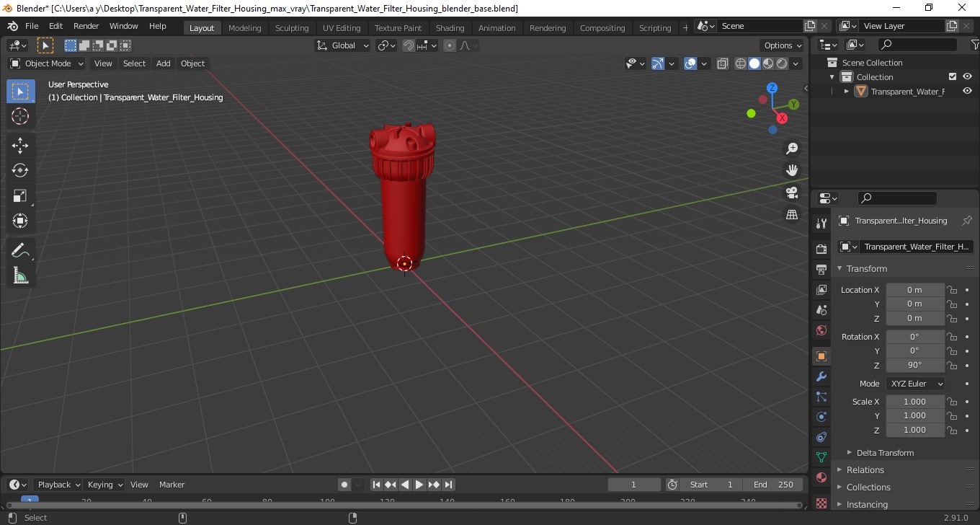The height and width of the screenshot is (525, 980).
Task: Open the Texture properties tab
Action: coord(821,502)
